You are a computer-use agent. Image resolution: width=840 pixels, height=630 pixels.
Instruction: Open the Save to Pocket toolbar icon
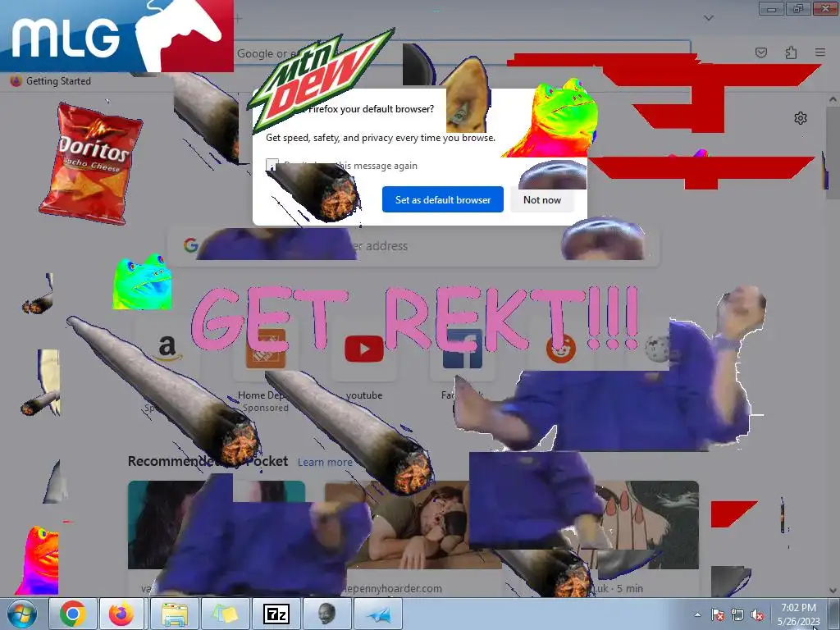click(x=761, y=52)
